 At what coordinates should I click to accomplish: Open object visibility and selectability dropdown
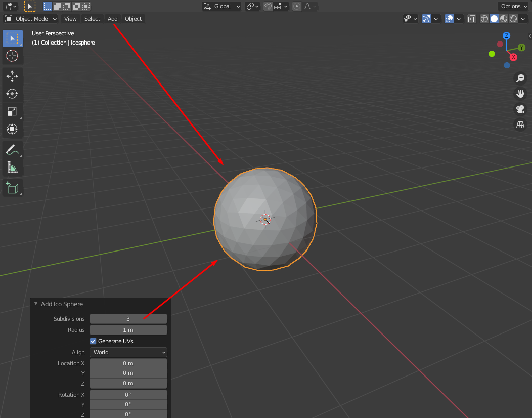pos(411,19)
